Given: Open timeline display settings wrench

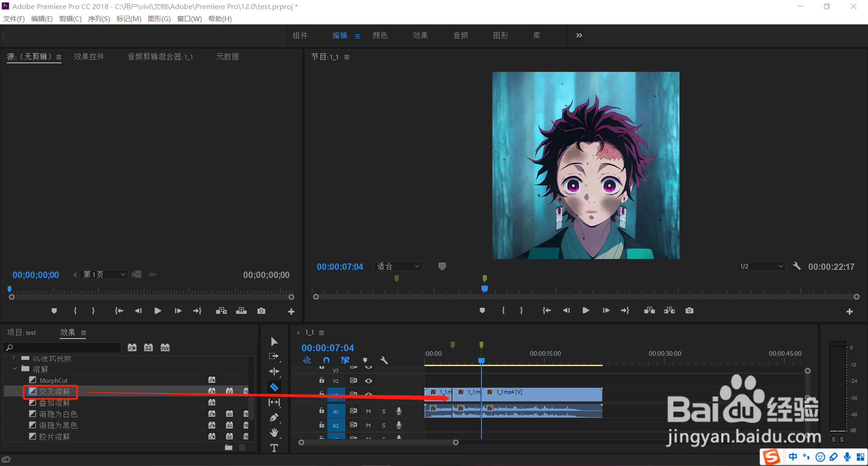Looking at the screenshot, I should tap(384, 360).
